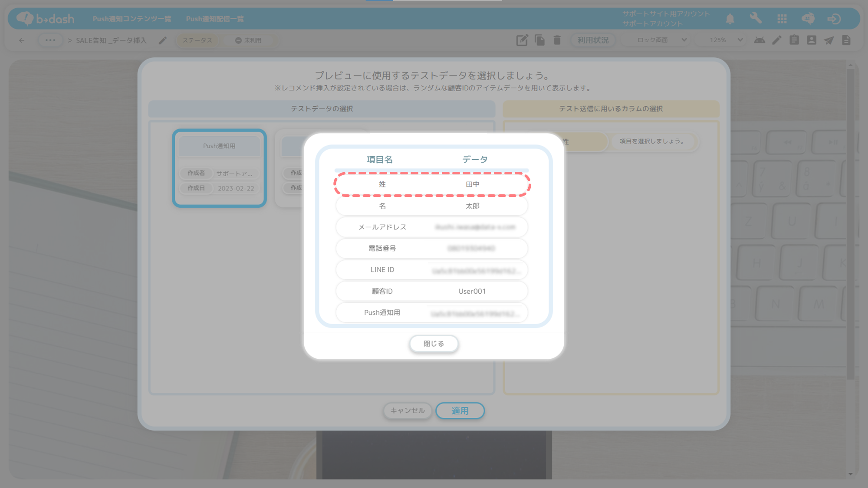Screen dimensions: 868x488
Task: Click the trash delete icon
Action: pyautogui.click(x=557, y=40)
